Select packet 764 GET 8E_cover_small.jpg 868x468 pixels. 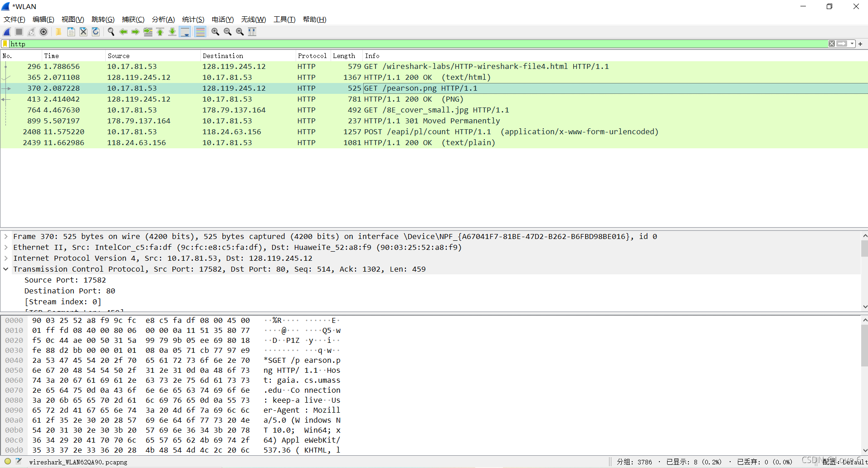click(434, 110)
